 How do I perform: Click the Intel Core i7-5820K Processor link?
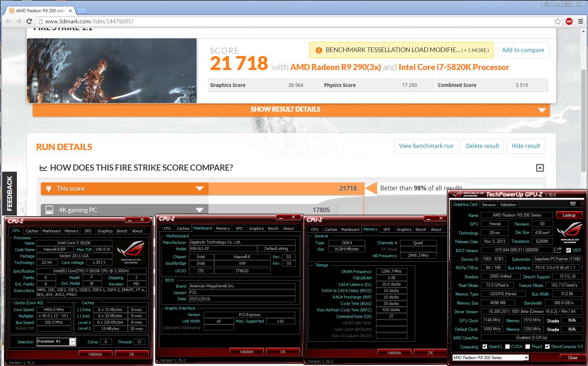coord(454,67)
